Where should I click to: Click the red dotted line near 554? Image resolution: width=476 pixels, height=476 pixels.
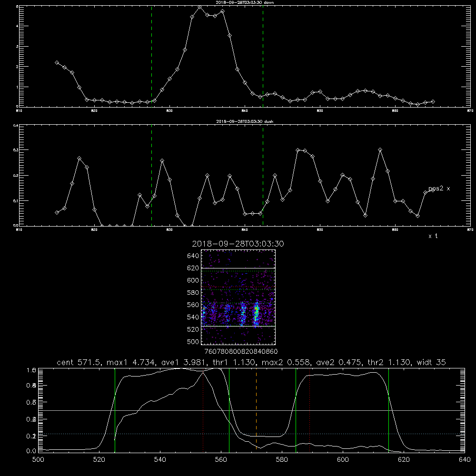click(x=203, y=411)
